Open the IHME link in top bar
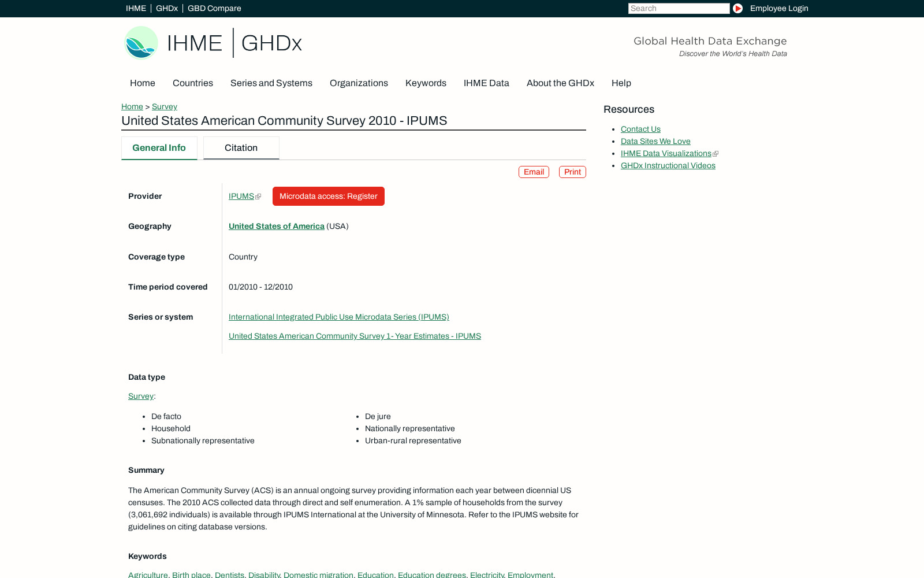This screenshot has width=924, height=578. tap(136, 8)
